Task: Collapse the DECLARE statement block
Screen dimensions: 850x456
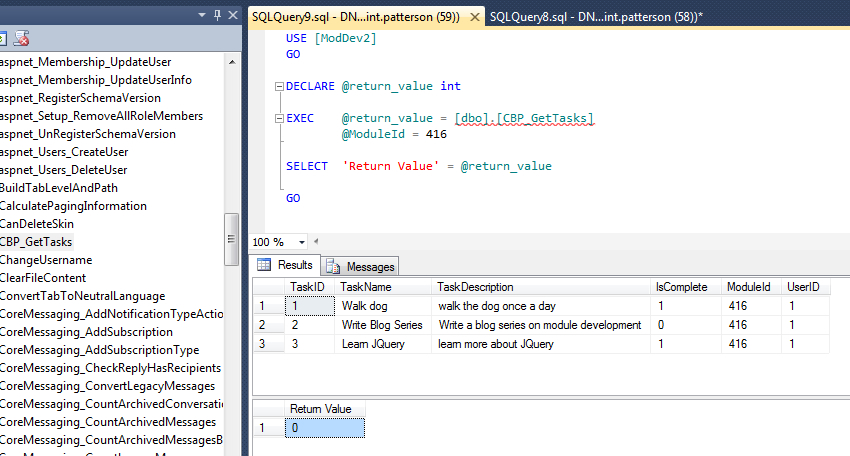Action: tap(279, 86)
